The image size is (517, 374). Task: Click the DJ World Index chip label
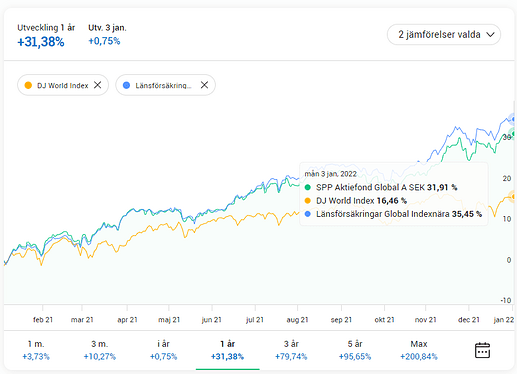pos(63,86)
